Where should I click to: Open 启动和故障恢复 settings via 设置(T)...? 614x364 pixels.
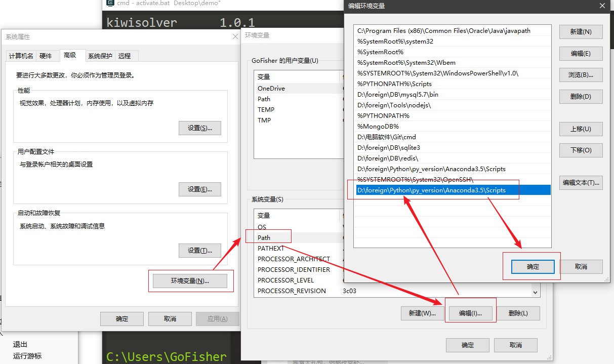coord(199,251)
